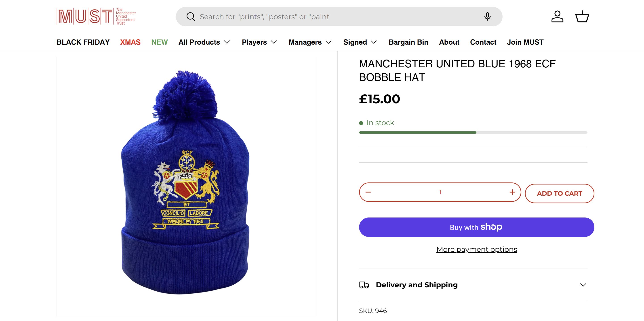The width and height of the screenshot is (644, 321).
Task: Click Buy with Shop button
Action: (x=476, y=227)
